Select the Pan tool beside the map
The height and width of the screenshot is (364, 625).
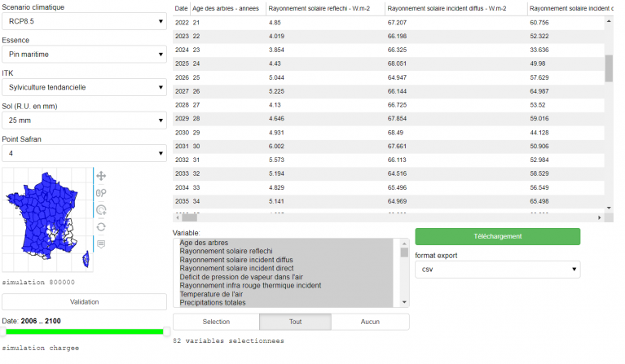click(x=101, y=175)
